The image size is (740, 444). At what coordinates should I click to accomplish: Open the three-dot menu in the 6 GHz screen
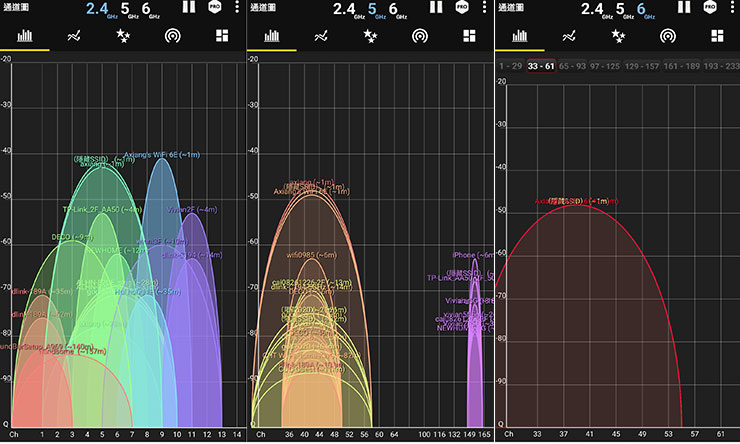point(732,7)
